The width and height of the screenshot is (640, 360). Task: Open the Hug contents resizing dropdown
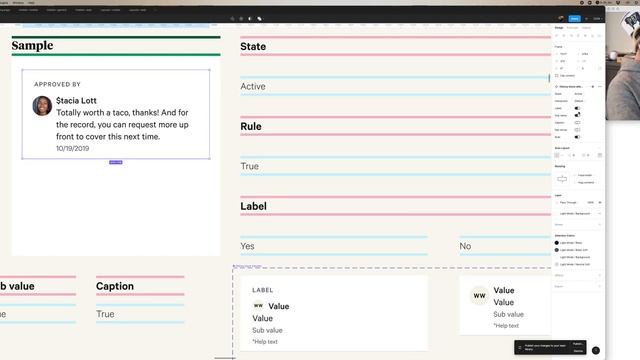pos(586,182)
